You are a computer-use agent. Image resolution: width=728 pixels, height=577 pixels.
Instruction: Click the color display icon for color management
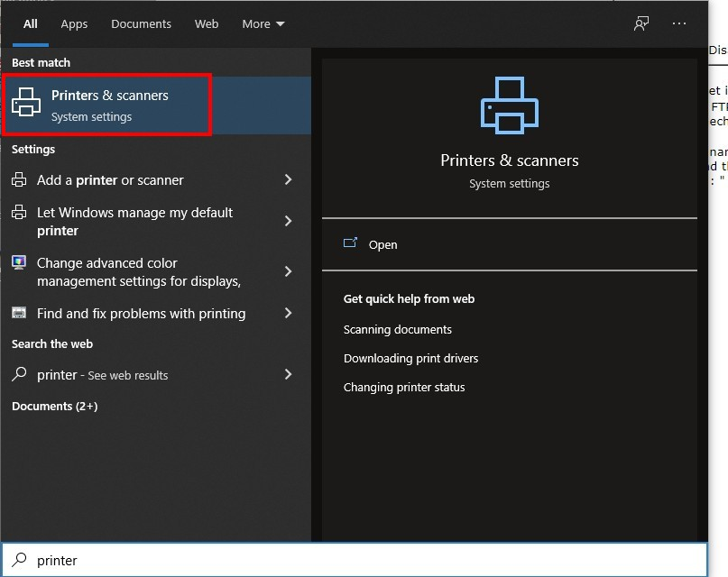[19, 262]
